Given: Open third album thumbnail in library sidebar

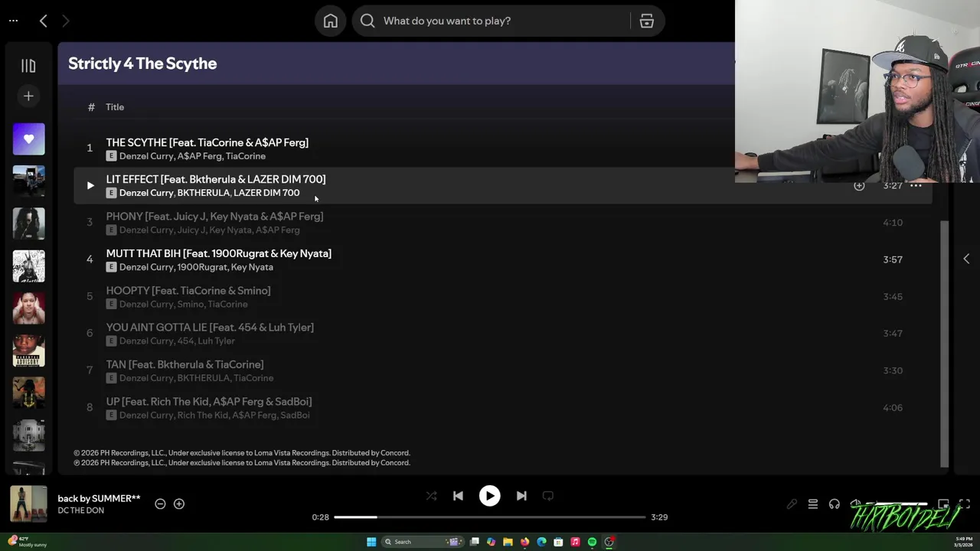Looking at the screenshot, I should click(x=29, y=266).
